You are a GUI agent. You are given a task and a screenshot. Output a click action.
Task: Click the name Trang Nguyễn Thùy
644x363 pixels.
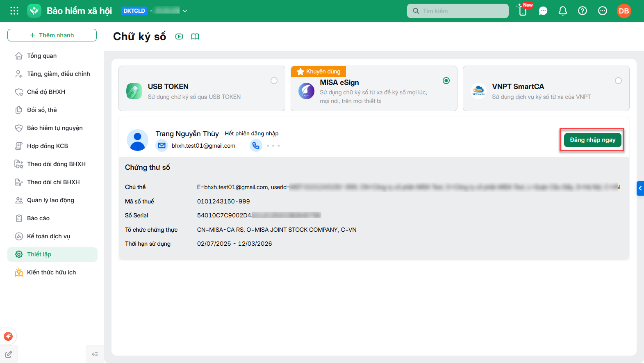click(x=187, y=134)
